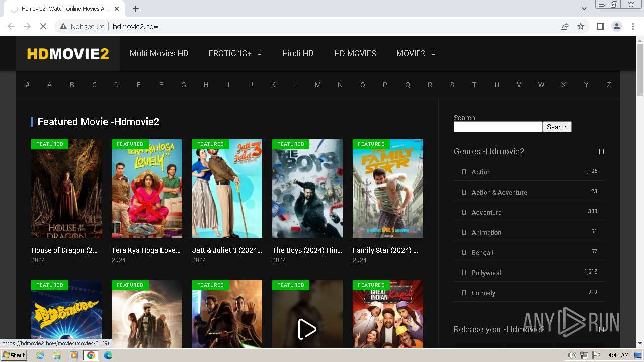Open House of the Dragon poster
644x362 pixels.
click(66, 189)
